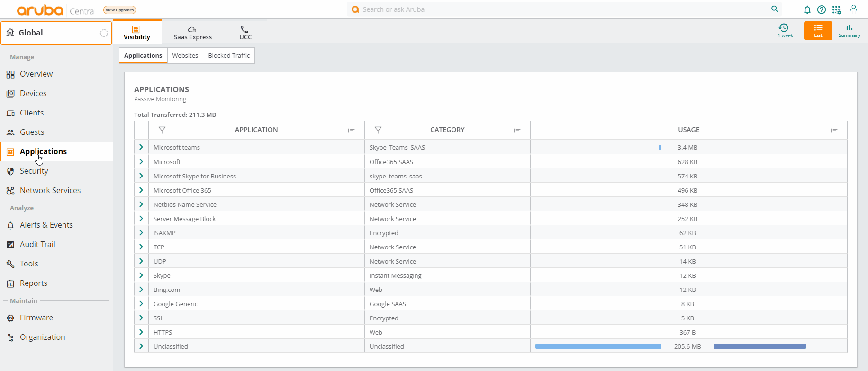Open the user account profile icon
The height and width of the screenshot is (371, 868).
point(853,9)
